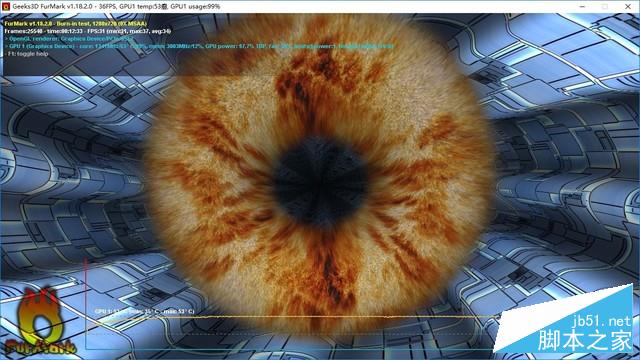The height and width of the screenshot is (360, 640).
Task: Click the 'Frames:25540' statistics line
Action: coord(87,31)
